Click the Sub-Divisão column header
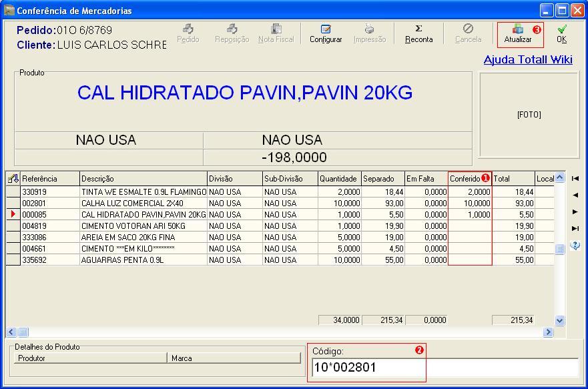 pyautogui.click(x=290, y=179)
